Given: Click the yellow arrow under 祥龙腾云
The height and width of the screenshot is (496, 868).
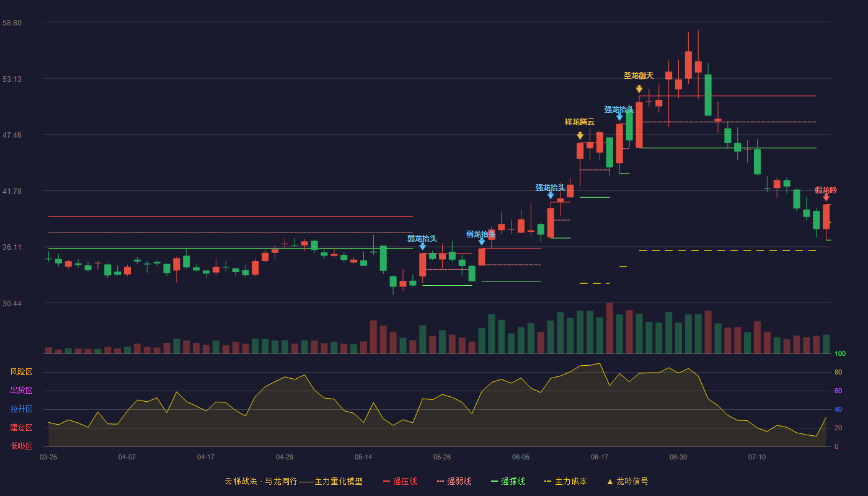Looking at the screenshot, I should click(x=580, y=135).
